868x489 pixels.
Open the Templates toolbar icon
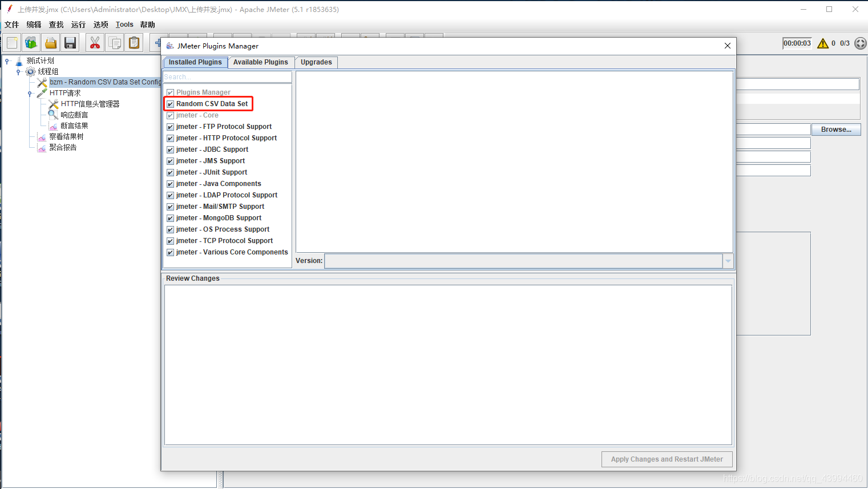(31, 43)
